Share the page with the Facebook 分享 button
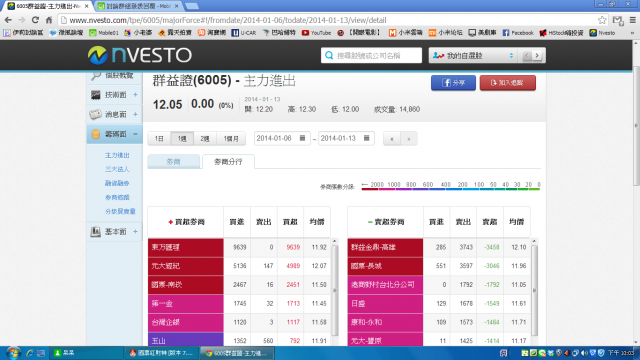640x360 pixels. (x=453, y=83)
